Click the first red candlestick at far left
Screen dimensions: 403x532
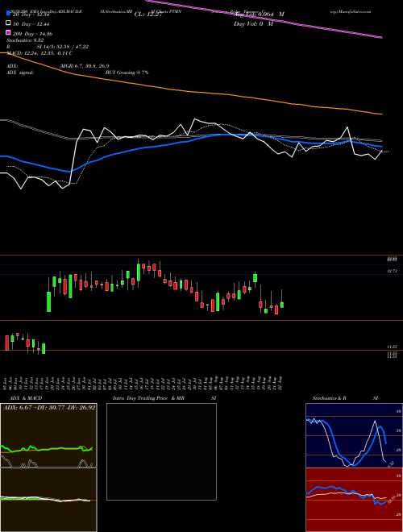[6, 343]
